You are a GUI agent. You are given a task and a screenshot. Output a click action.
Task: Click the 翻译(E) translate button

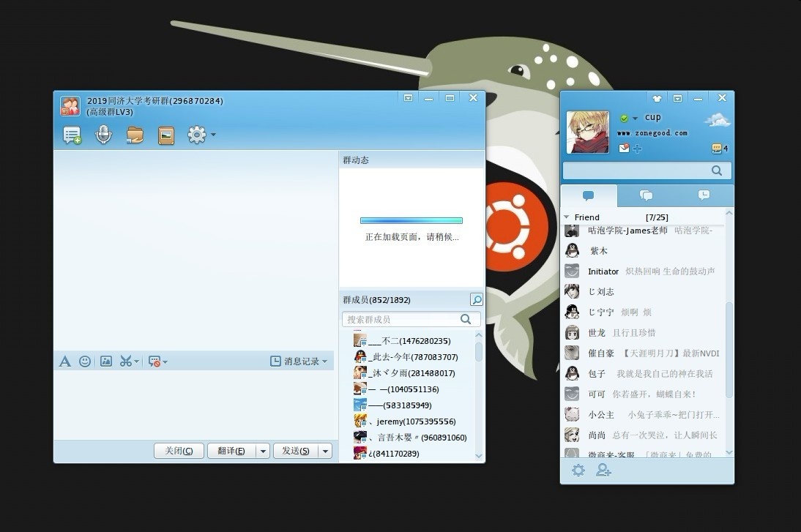pyautogui.click(x=231, y=451)
